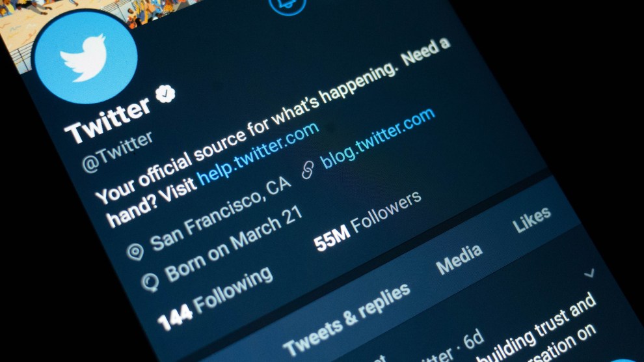View the 55M Followers list
This screenshot has height=362, width=644.
[x=368, y=221]
